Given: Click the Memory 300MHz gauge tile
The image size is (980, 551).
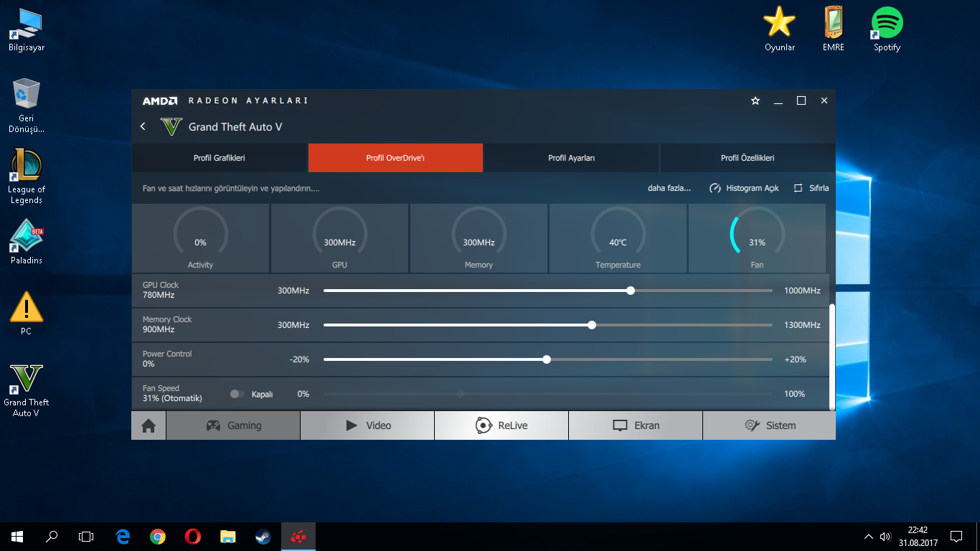Looking at the screenshot, I should pyautogui.click(x=479, y=238).
